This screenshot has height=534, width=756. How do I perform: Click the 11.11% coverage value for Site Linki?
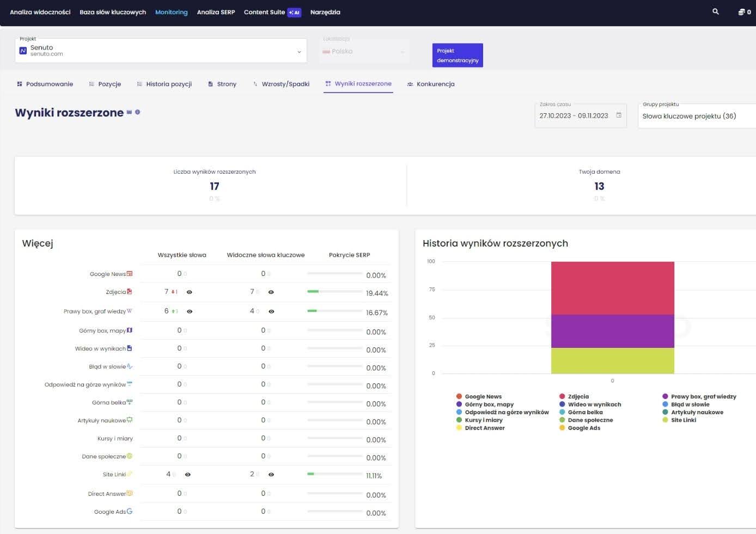point(374,476)
